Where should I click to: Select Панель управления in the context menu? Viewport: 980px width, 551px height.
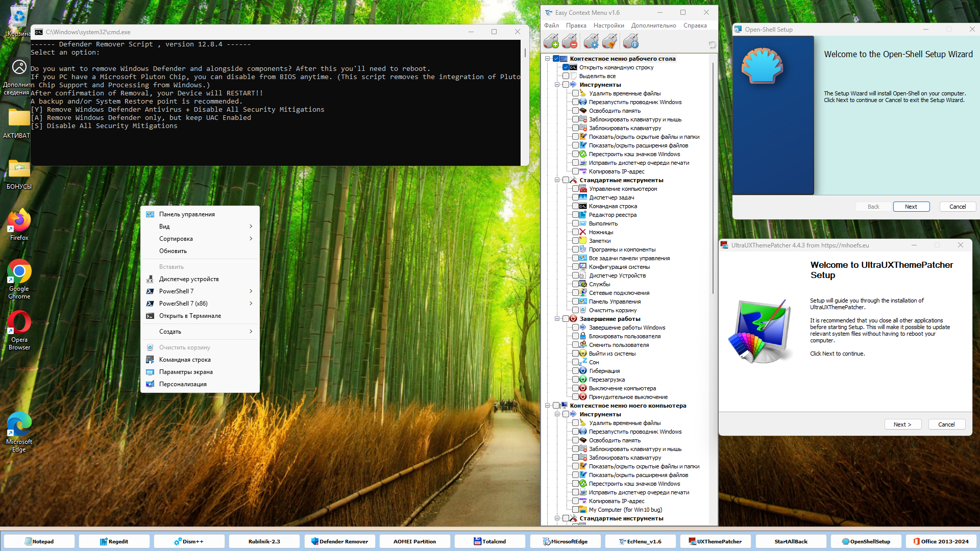(x=200, y=214)
